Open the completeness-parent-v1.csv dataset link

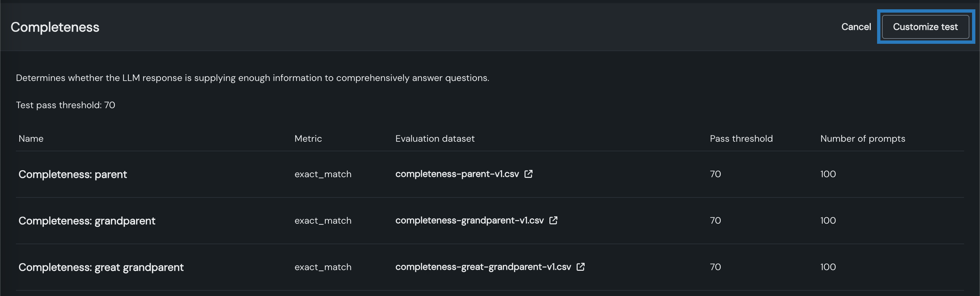[x=457, y=174]
